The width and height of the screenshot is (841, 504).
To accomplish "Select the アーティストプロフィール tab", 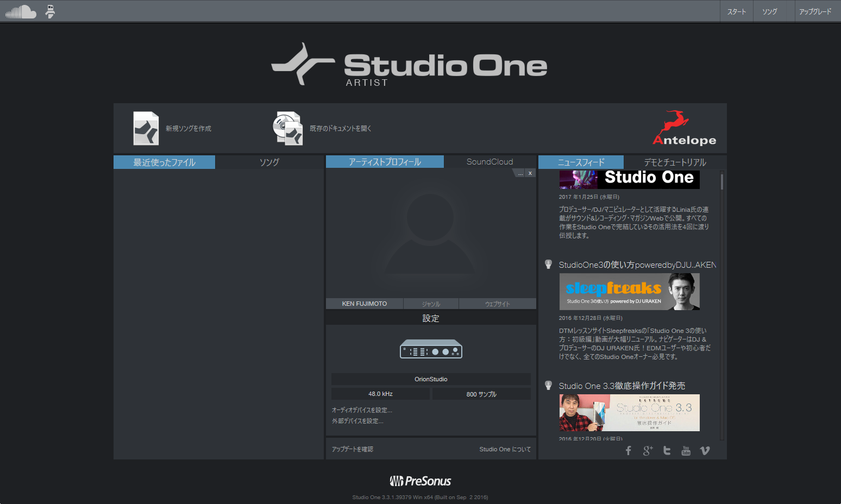I will coord(385,162).
